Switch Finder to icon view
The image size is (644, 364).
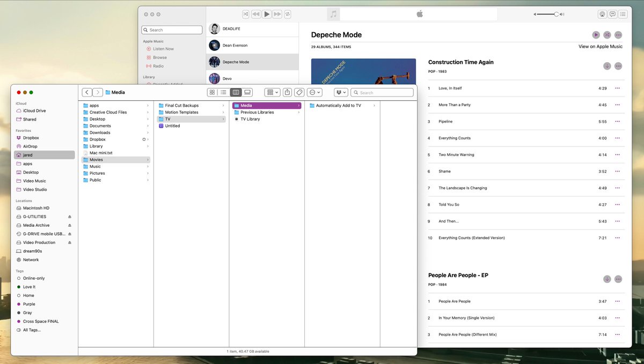coord(213,92)
